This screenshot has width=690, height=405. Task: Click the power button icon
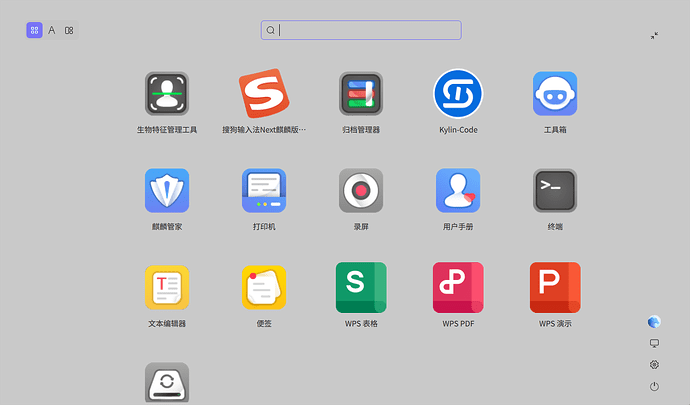(x=654, y=386)
